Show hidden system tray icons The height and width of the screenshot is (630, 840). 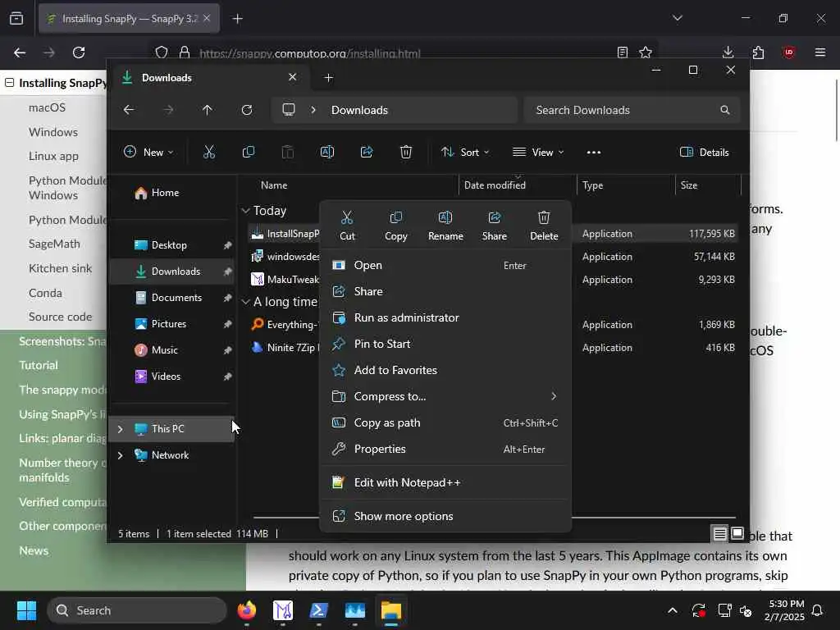click(673, 610)
